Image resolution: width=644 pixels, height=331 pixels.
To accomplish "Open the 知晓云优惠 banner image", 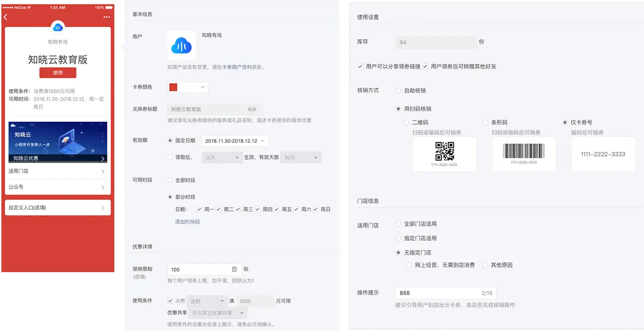I will coord(58,142).
